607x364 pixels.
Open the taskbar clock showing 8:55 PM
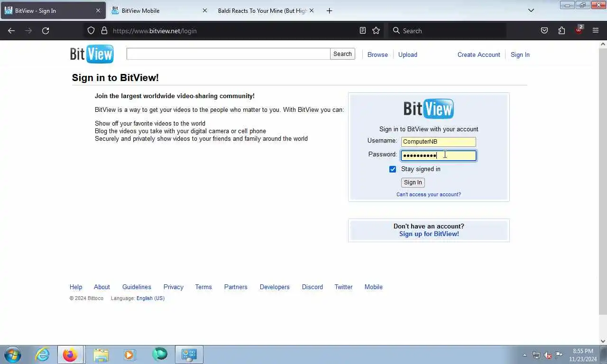(x=583, y=355)
